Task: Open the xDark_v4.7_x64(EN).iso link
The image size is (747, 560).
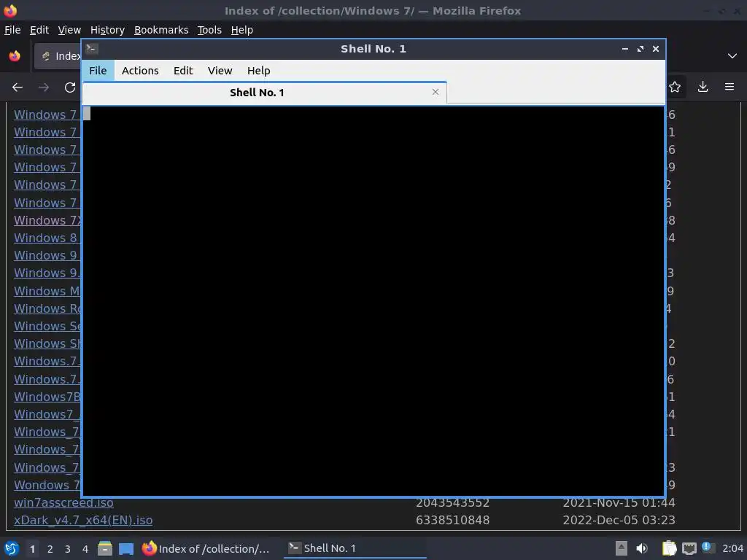Action: pos(83,520)
